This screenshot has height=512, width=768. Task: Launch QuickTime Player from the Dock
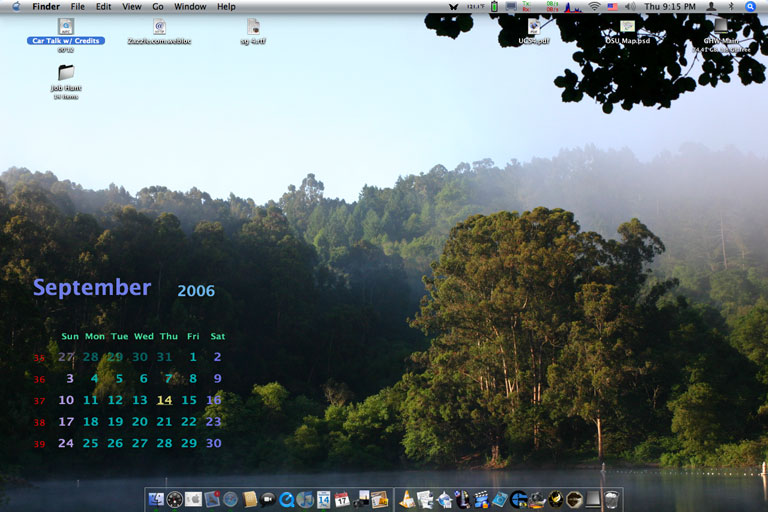coord(287,499)
